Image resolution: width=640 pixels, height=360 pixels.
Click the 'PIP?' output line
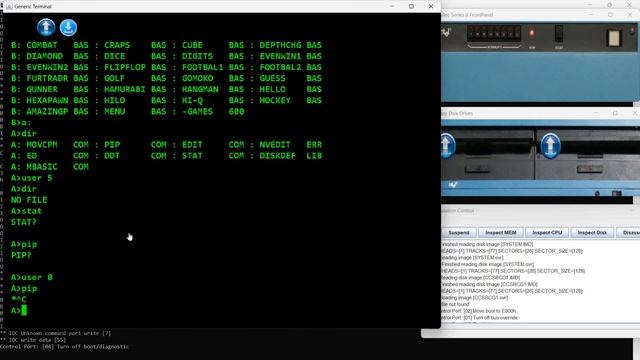point(21,256)
